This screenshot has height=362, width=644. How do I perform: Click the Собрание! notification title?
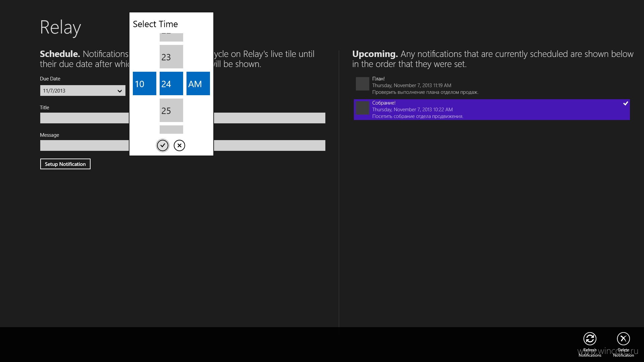tap(384, 103)
